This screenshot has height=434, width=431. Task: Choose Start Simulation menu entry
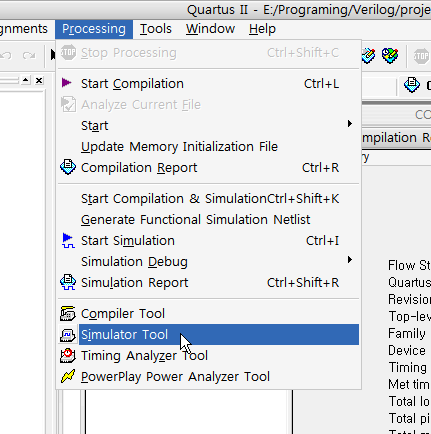(x=209, y=241)
